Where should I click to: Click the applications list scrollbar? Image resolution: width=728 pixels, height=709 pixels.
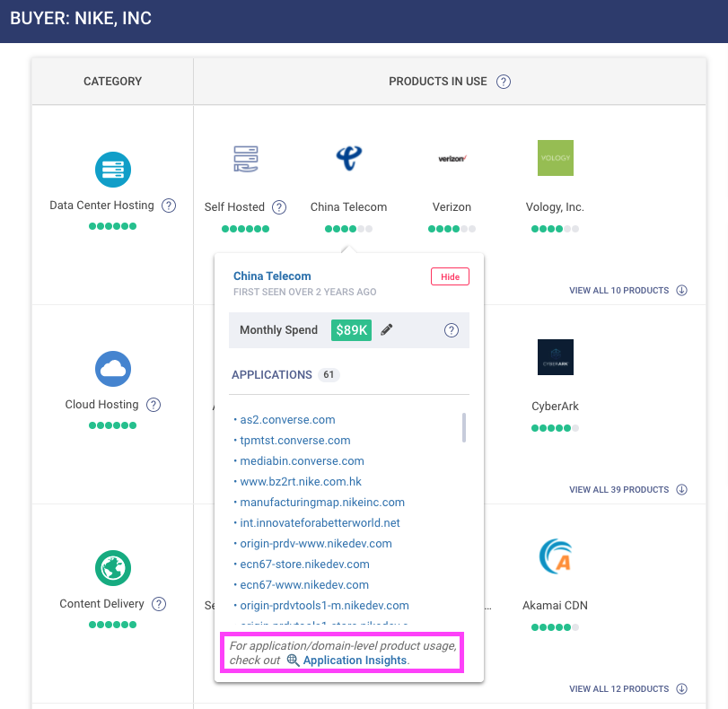click(464, 427)
